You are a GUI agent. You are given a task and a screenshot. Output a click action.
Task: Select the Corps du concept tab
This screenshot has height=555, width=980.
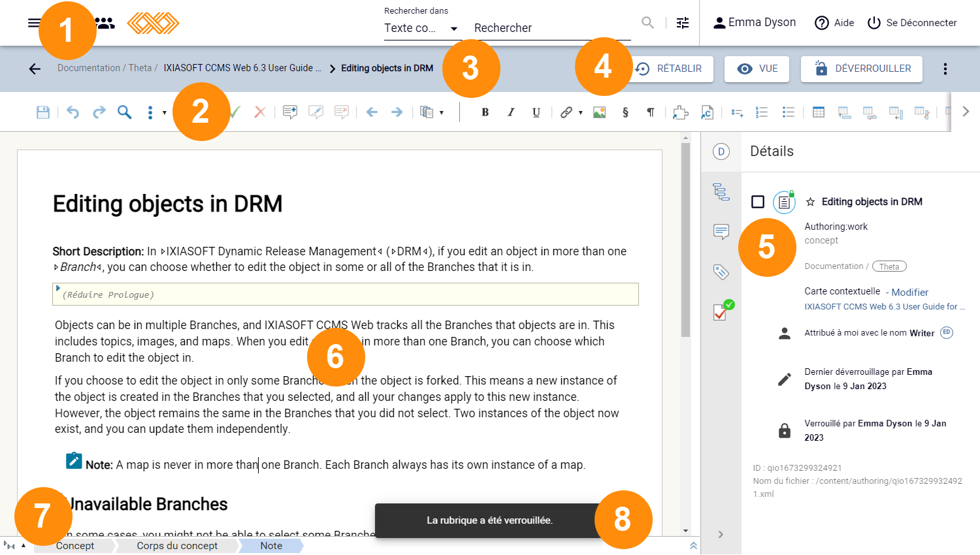point(177,546)
